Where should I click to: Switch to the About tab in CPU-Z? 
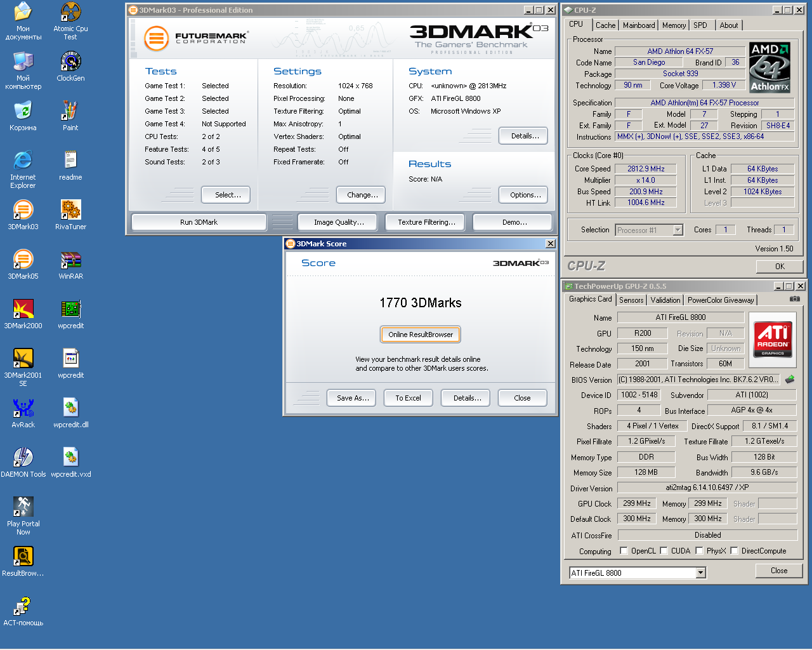point(729,25)
